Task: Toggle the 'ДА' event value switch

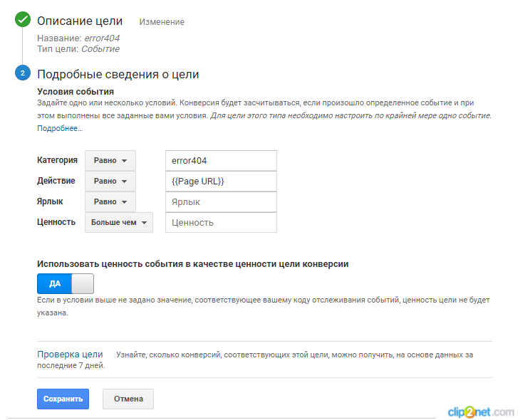Action: 66,283
